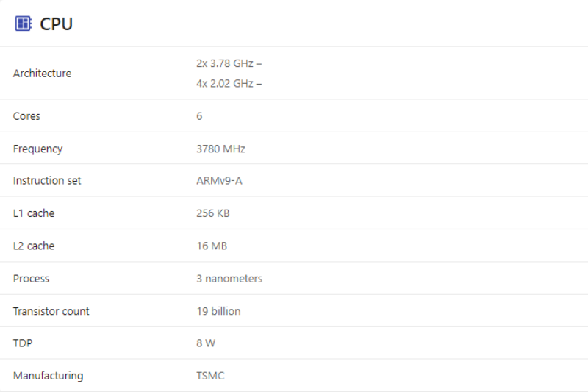Click the L2 cache label

[34, 246]
